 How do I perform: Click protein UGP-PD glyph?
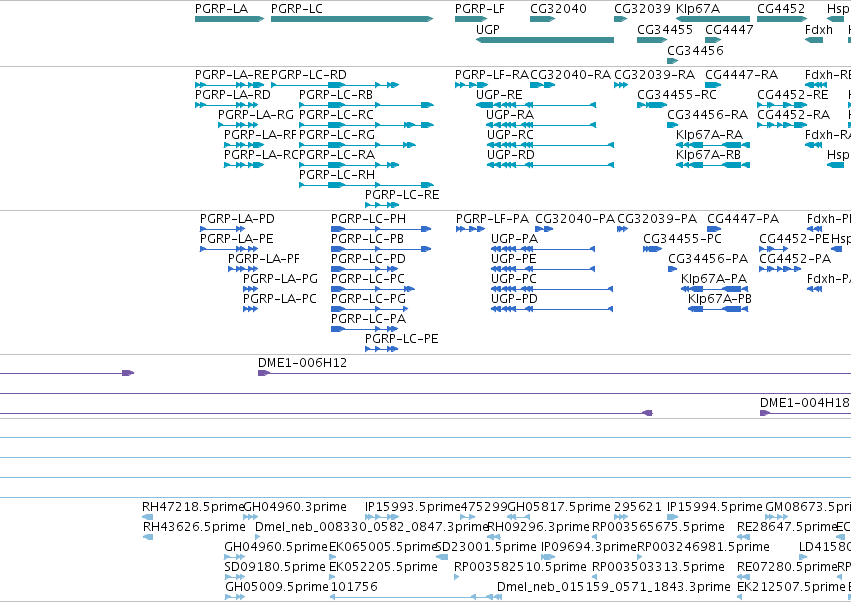552,309
